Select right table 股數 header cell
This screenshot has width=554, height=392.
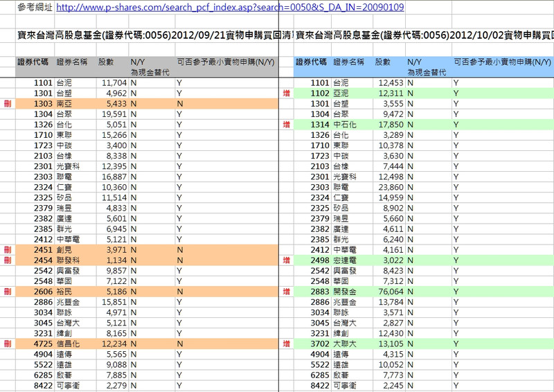[383, 62]
